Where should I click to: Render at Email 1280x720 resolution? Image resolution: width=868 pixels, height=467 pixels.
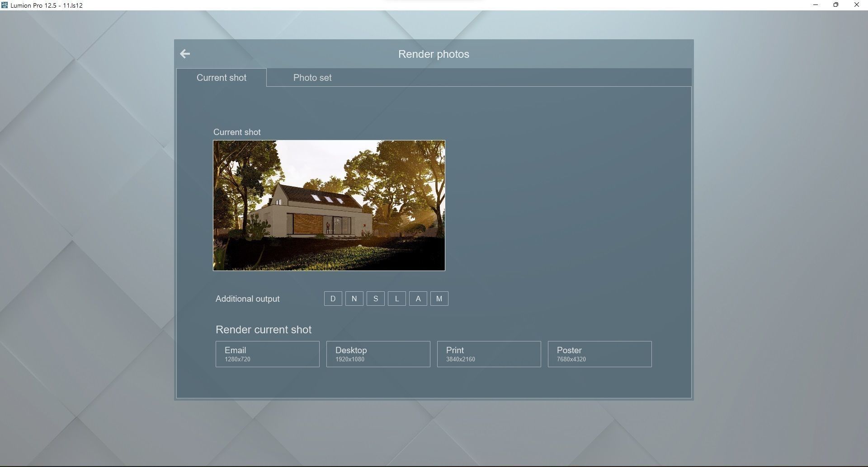(x=268, y=354)
